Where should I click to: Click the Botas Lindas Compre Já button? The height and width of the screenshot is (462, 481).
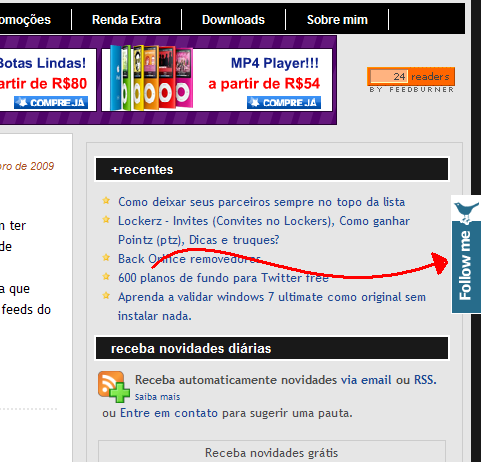pyautogui.click(x=51, y=102)
